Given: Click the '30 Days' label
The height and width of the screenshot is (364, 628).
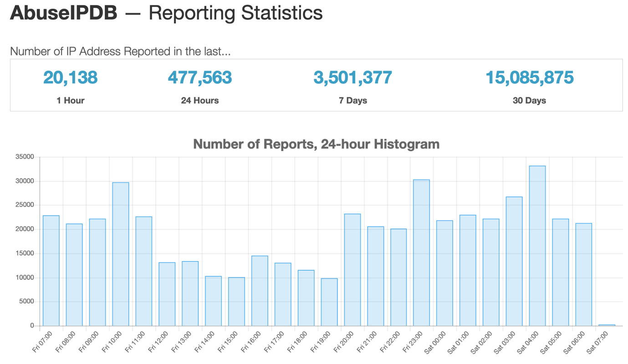Looking at the screenshot, I should click(x=529, y=101).
